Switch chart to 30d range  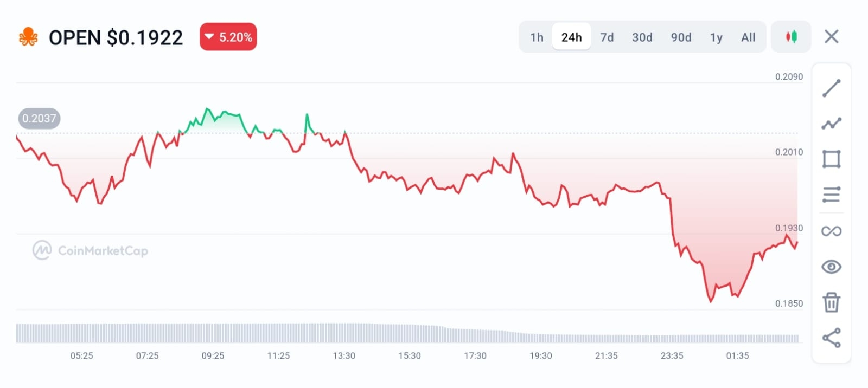point(642,37)
